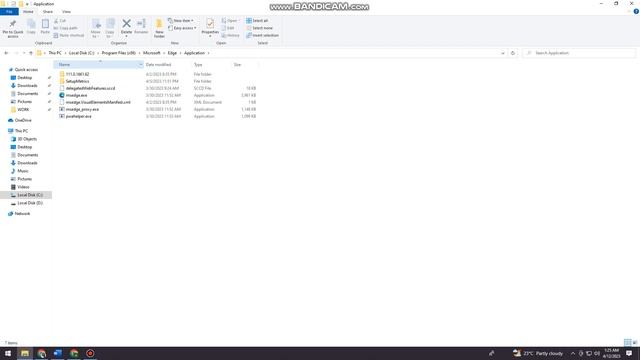Image resolution: width=640 pixels, height=360 pixels.
Task: Open the notification center icon
Action: point(629,353)
